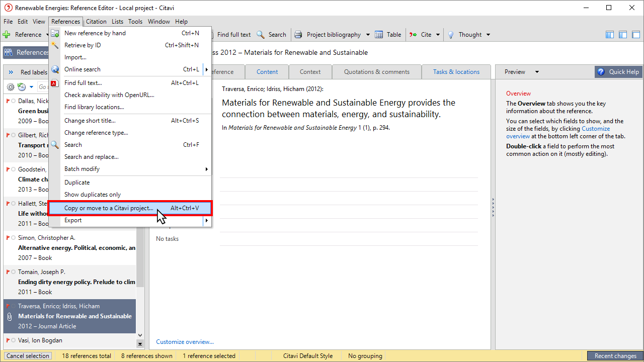Click the recent history clock icon
The image size is (644, 362).
(x=22, y=87)
